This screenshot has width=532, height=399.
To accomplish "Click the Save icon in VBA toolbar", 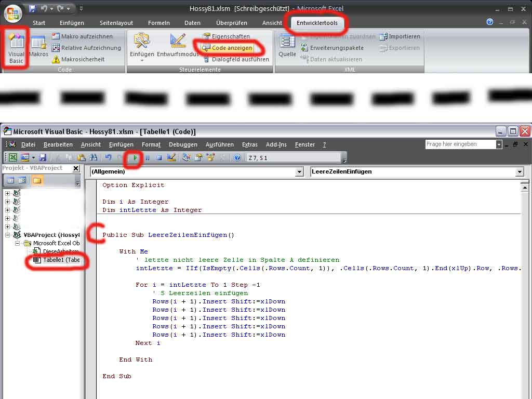I will coord(43,157).
